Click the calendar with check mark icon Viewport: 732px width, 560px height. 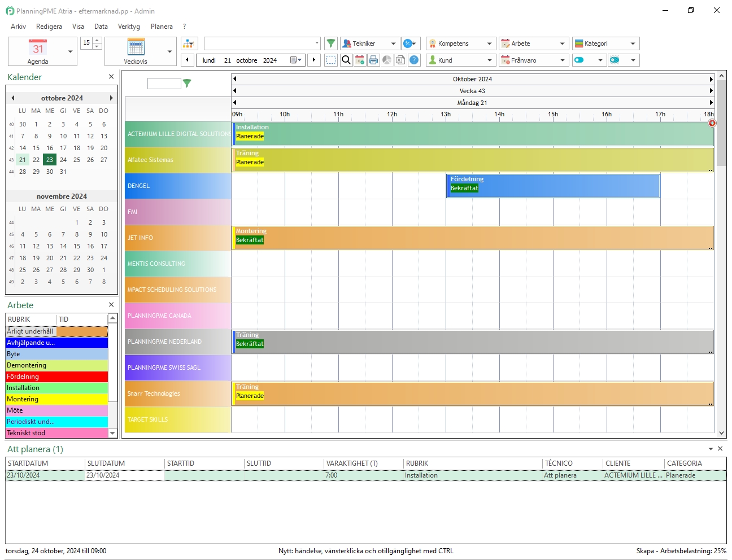pyautogui.click(x=360, y=60)
